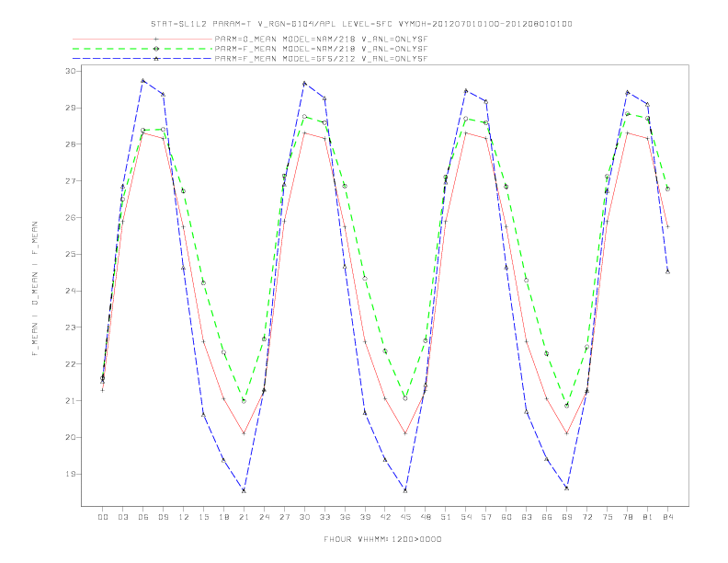Screen dimensions: 728x563
Task: Click the y-axis tick label 23
Action: pos(71,327)
